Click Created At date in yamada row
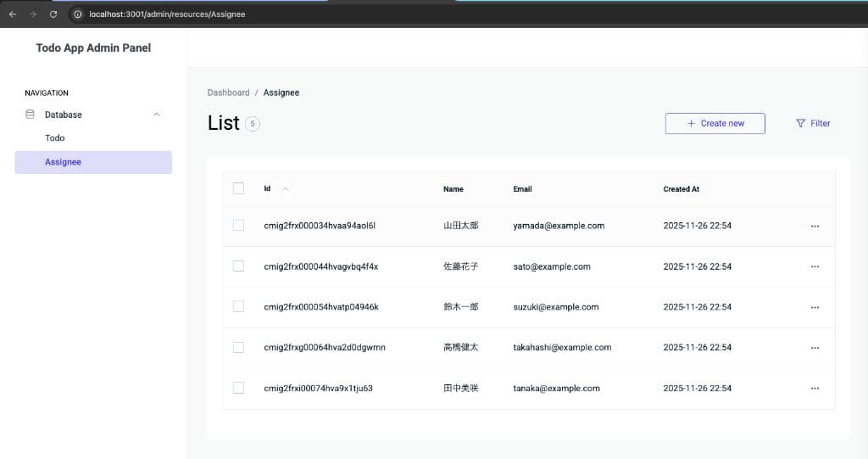Viewport: 868px width, 459px height. [x=698, y=226]
